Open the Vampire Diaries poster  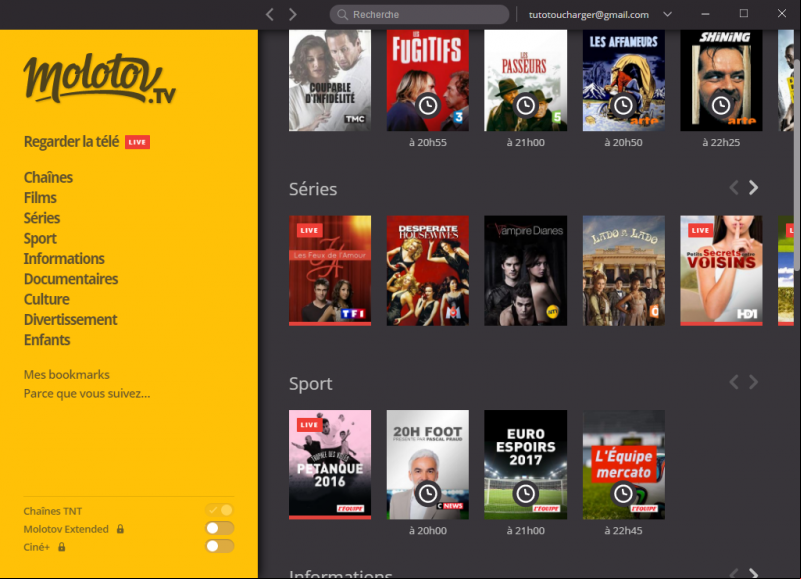[x=526, y=270]
